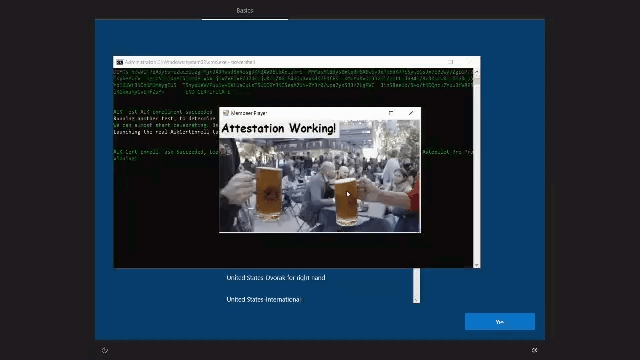Viewport: 640px width, 360px height.
Task: Click the player window app icon
Action: [x=226, y=113]
